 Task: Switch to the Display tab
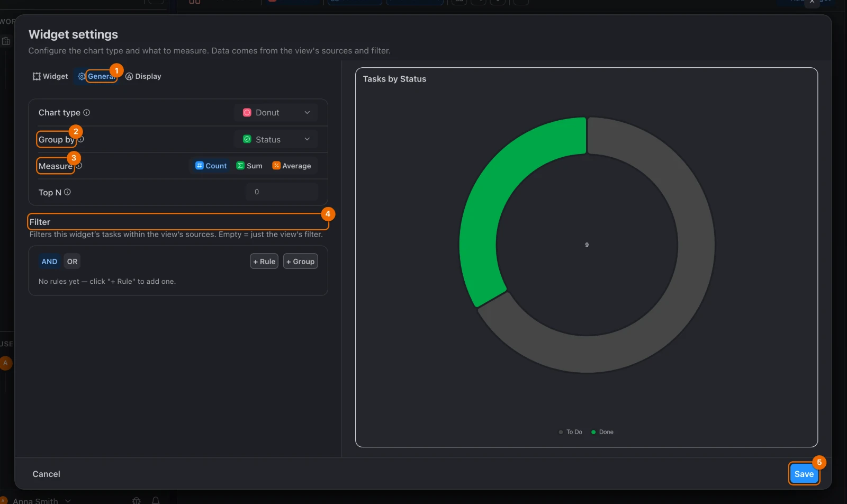(143, 76)
